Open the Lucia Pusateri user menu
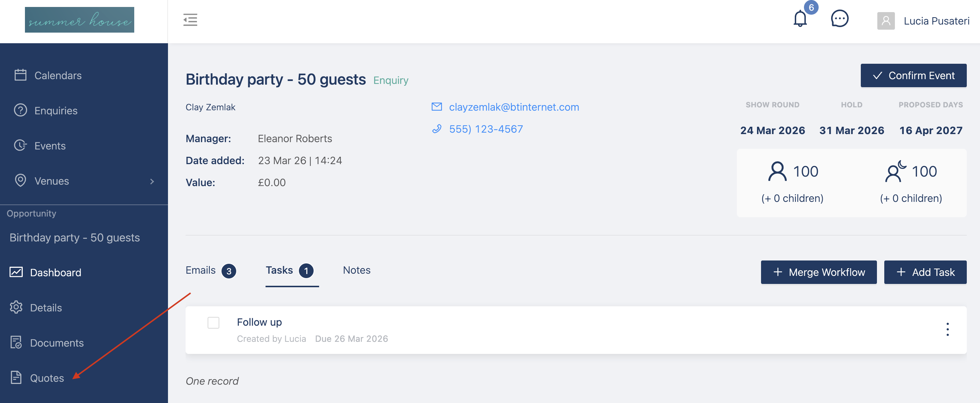 pos(936,21)
